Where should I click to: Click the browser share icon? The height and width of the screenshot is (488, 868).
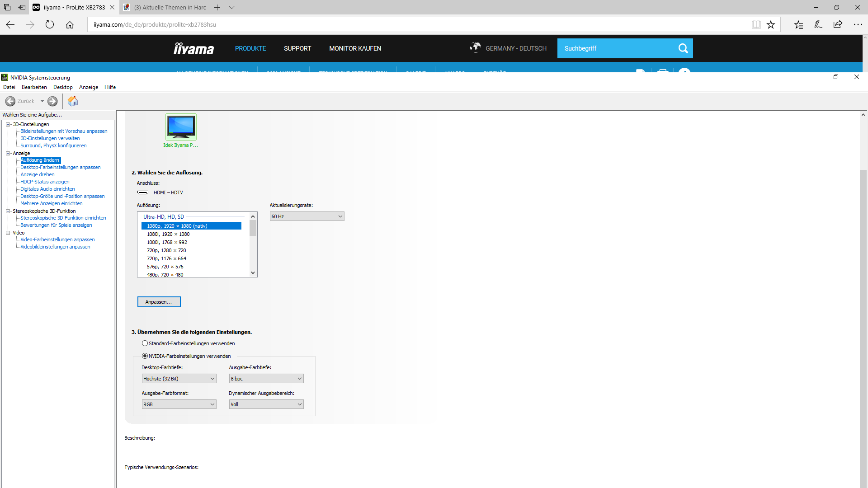(838, 24)
